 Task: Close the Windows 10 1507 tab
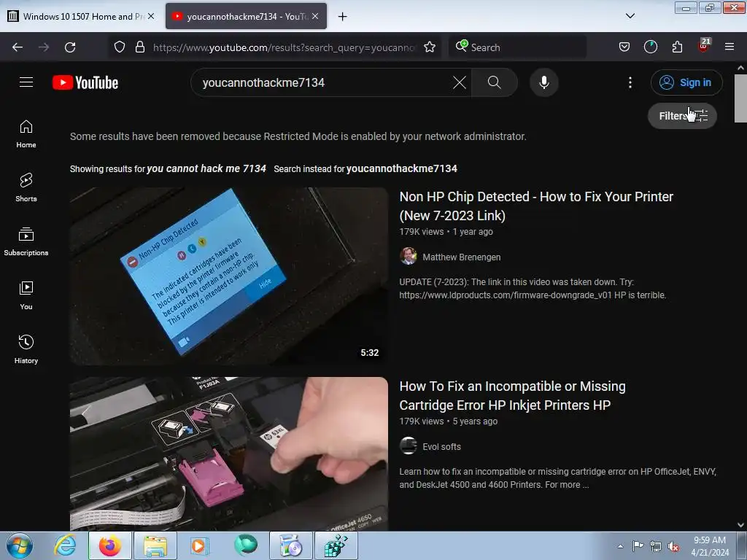[x=151, y=16]
